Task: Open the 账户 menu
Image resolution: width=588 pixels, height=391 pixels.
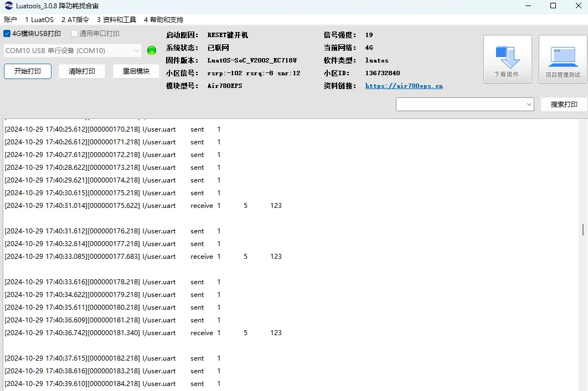Action: (10, 19)
